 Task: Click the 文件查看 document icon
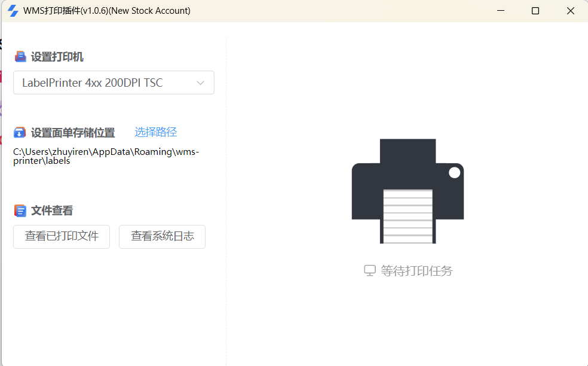(x=20, y=211)
